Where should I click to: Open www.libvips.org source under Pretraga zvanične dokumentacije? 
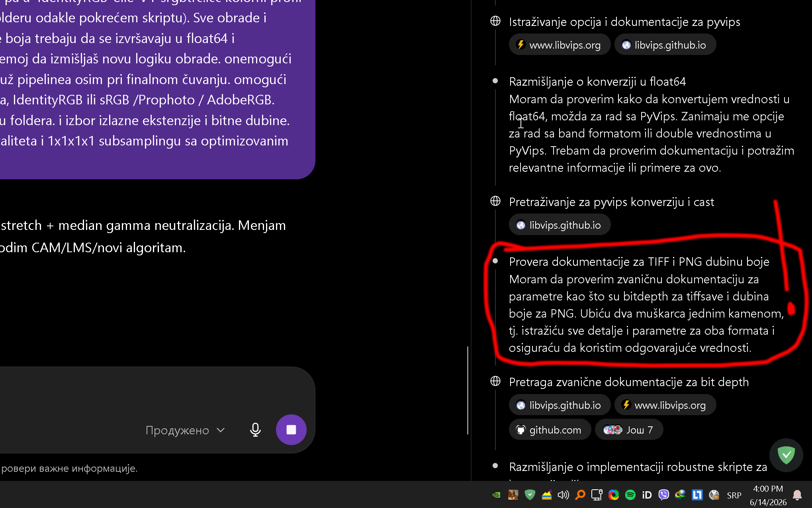click(665, 405)
